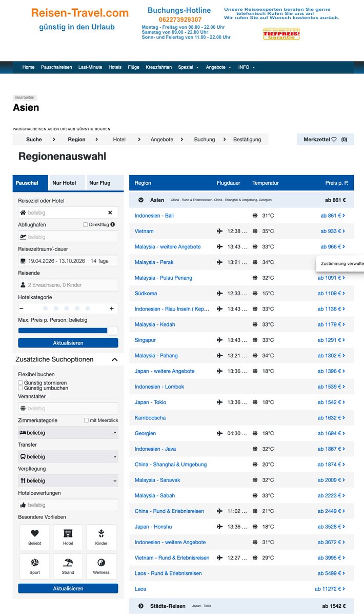Expand the Städte-Reisen region group
The height and width of the screenshot is (616, 364).
tap(140, 606)
